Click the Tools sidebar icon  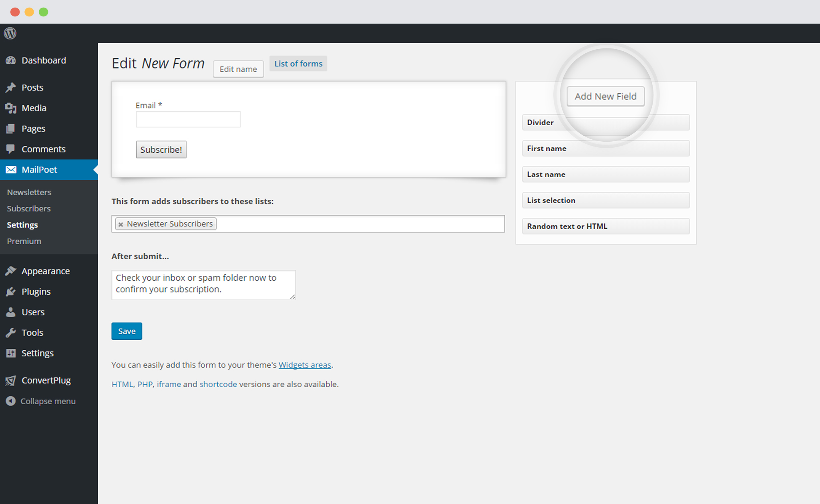pos(12,332)
